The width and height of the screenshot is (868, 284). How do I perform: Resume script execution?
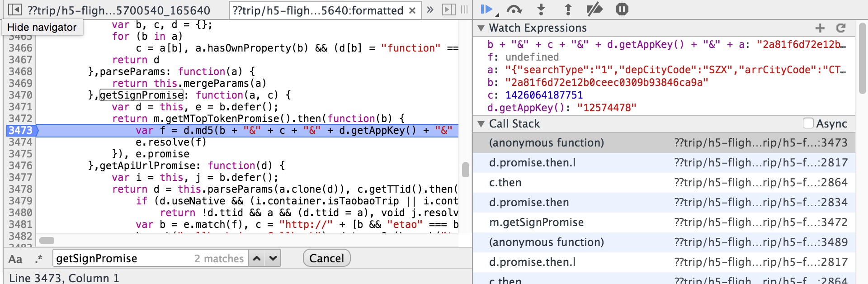pos(487,9)
